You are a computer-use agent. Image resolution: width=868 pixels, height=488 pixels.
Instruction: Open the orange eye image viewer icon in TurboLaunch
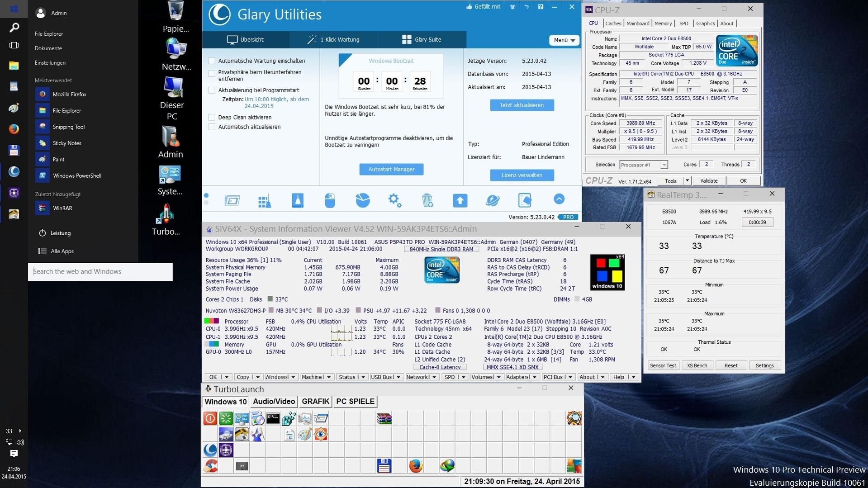coord(321,434)
